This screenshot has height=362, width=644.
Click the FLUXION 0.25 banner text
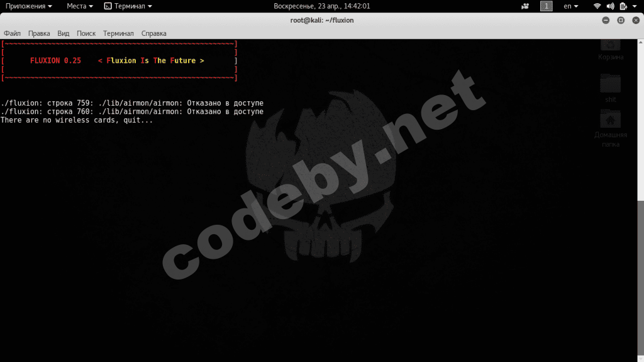coord(55,60)
